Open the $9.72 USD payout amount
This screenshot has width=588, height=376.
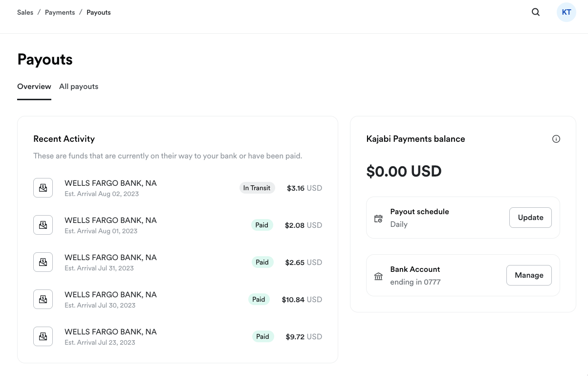(x=304, y=337)
